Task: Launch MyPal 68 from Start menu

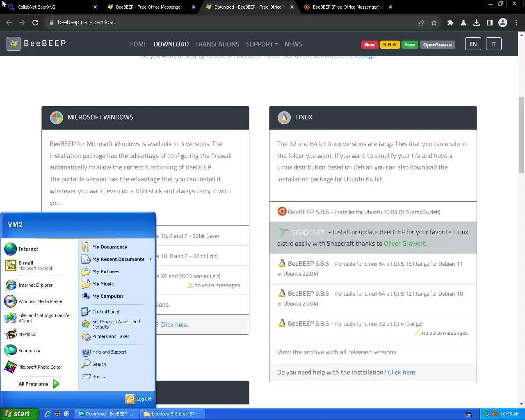Action: (39, 334)
